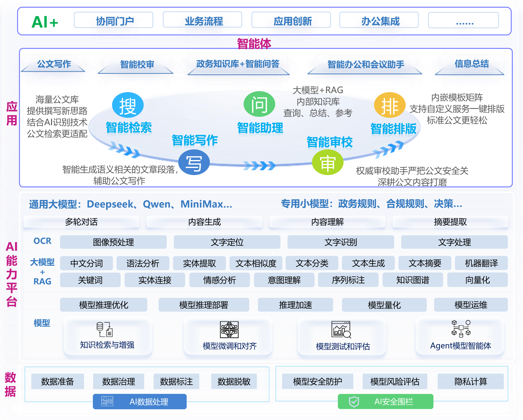The height and width of the screenshot is (420, 523).
Task: Click the 模型推理部署 box
Action: (x=204, y=305)
